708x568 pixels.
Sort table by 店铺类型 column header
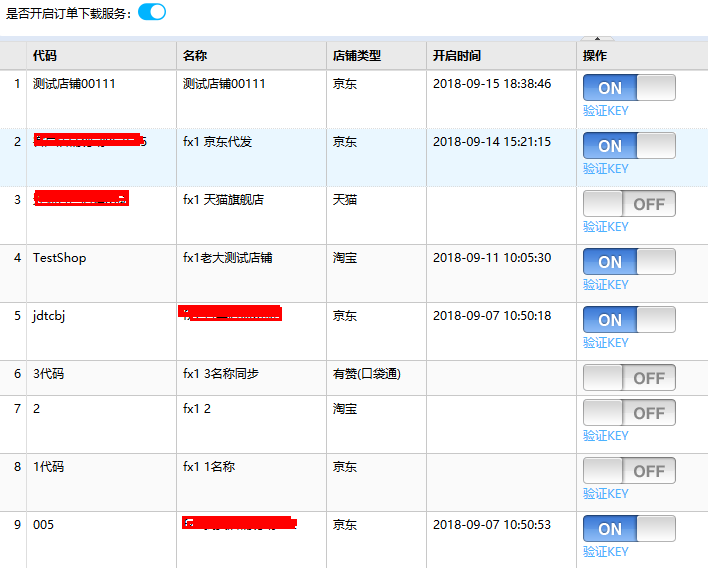357,56
